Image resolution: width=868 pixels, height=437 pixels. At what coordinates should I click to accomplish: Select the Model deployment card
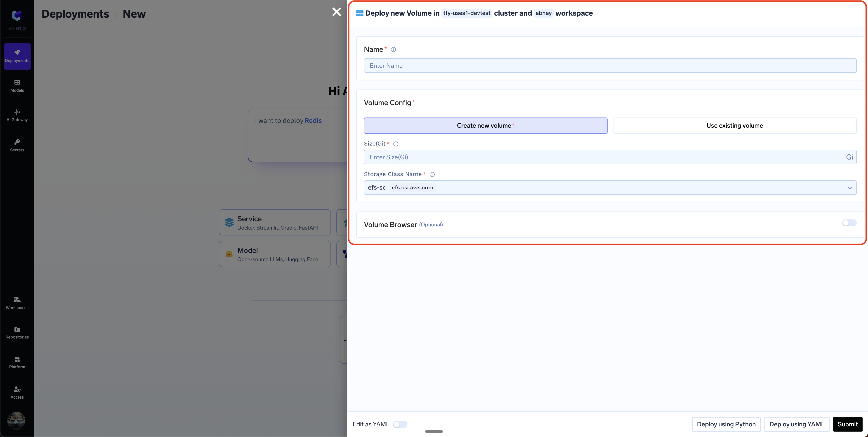coord(275,254)
